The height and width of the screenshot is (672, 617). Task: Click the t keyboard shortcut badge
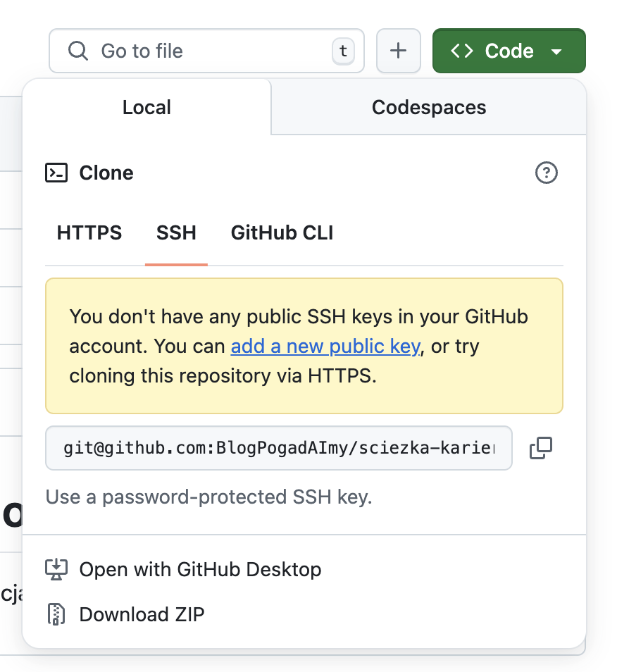343,50
